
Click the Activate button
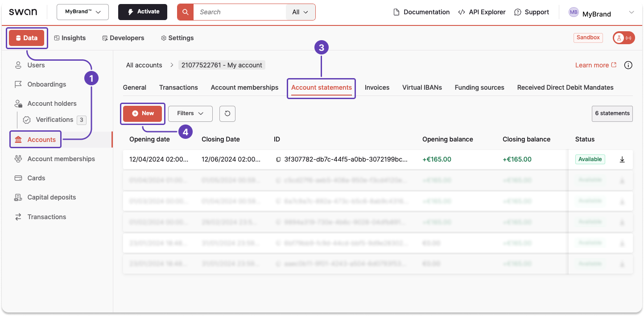tap(143, 12)
